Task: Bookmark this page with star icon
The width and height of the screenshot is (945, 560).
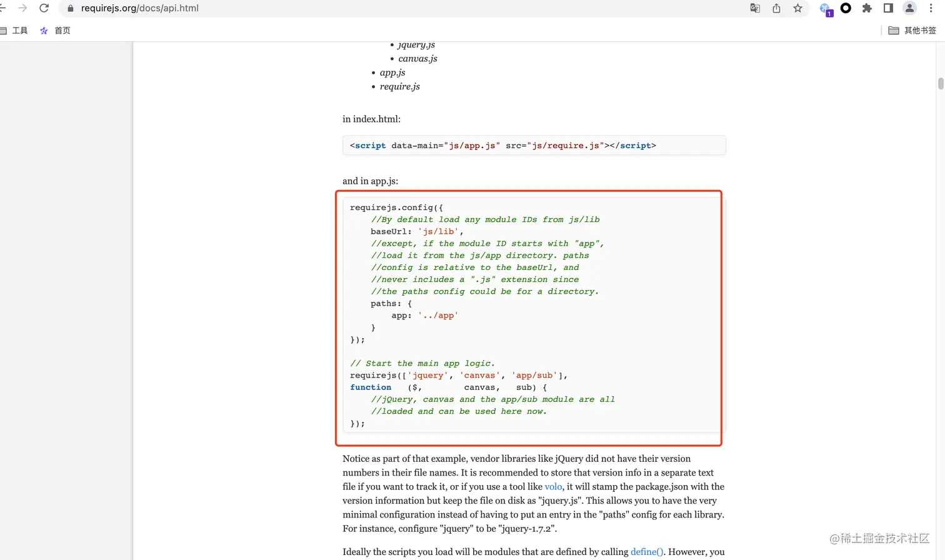Action: pos(797,8)
